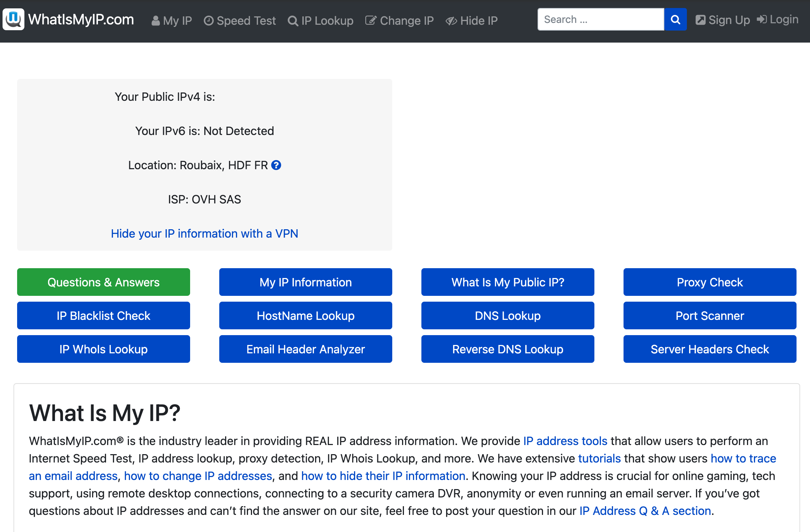
Task: Click the blue search magnifier button
Action: point(675,19)
